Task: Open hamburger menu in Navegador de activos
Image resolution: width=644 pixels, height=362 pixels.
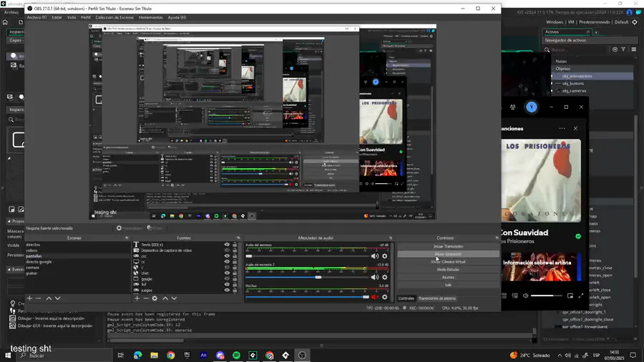Action: coord(634,49)
